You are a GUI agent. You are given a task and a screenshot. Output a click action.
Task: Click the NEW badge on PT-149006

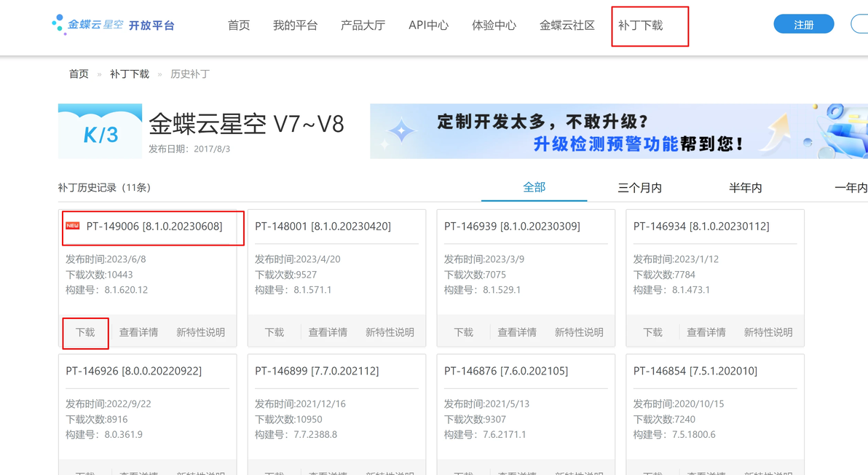73,226
